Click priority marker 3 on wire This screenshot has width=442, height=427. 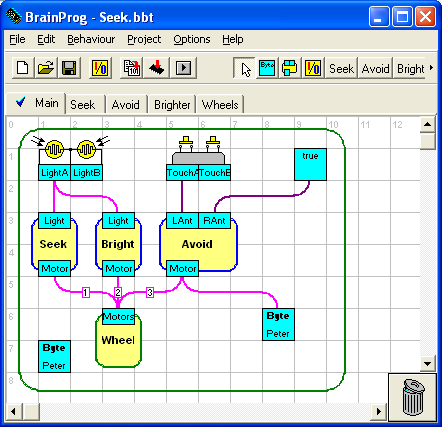(150, 293)
